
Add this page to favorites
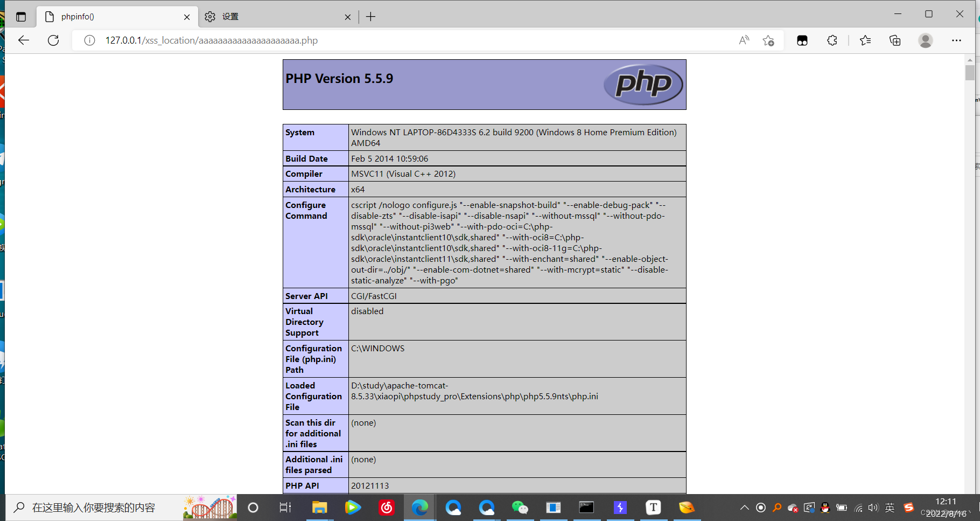[x=768, y=40]
